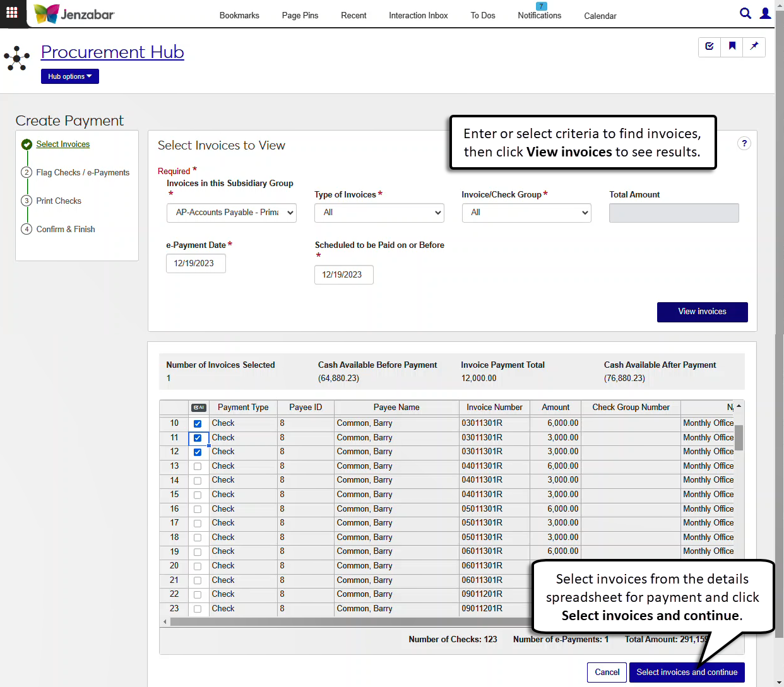Click the View invoices button
Viewport: 784px width, 687px height.
(x=702, y=312)
